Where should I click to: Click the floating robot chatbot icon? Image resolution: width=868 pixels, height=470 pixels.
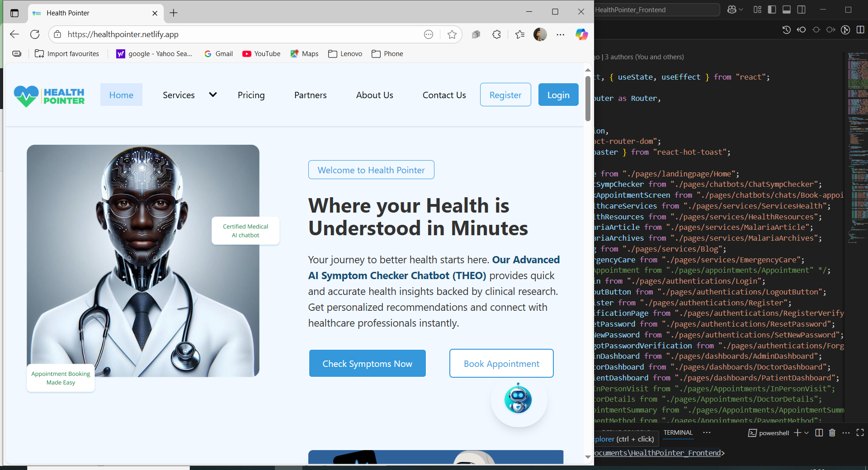[x=518, y=399]
